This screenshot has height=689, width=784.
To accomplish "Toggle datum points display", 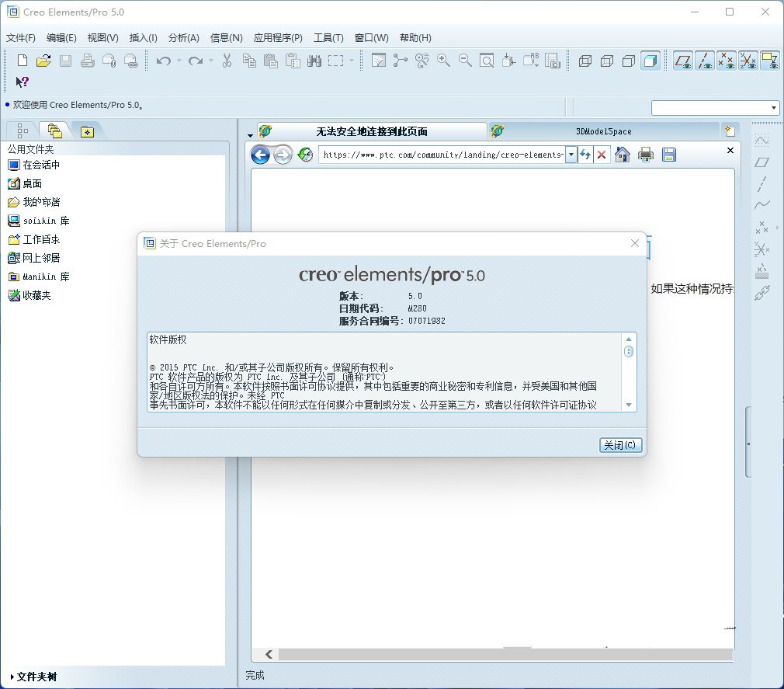I will (x=726, y=61).
